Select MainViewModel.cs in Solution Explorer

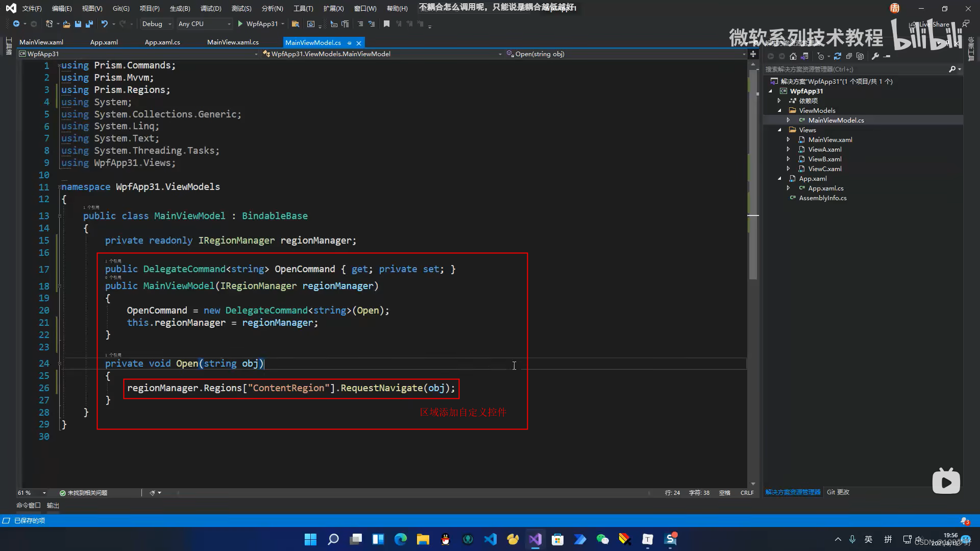[x=836, y=120]
